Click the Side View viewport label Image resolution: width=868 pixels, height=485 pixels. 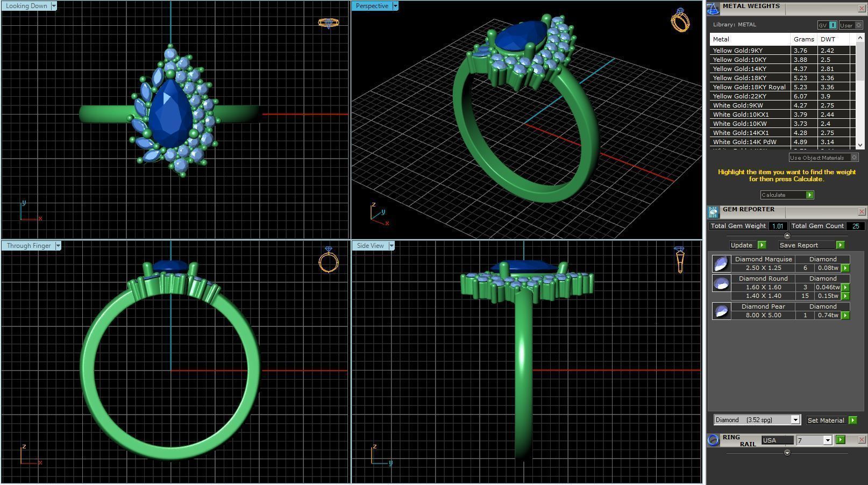tap(371, 246)
